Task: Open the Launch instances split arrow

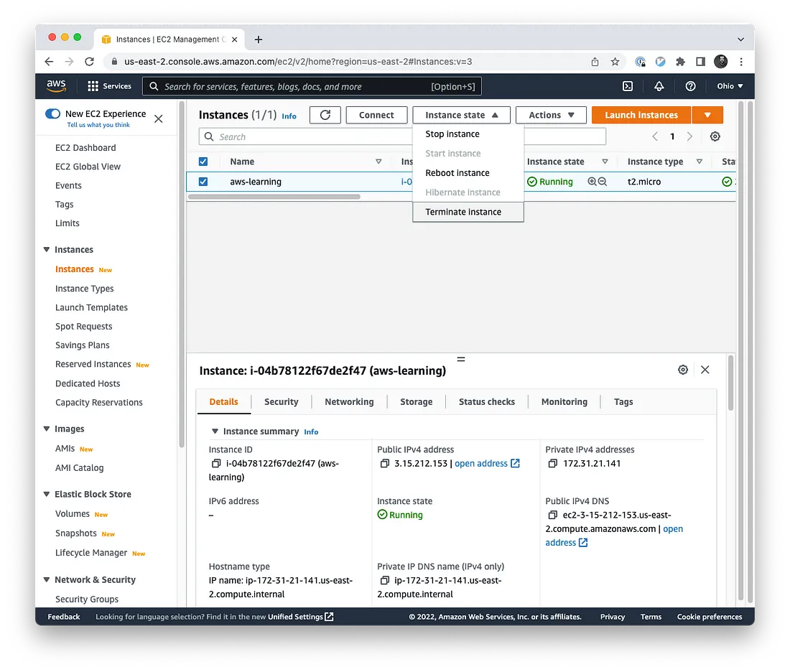Action: 707,115
